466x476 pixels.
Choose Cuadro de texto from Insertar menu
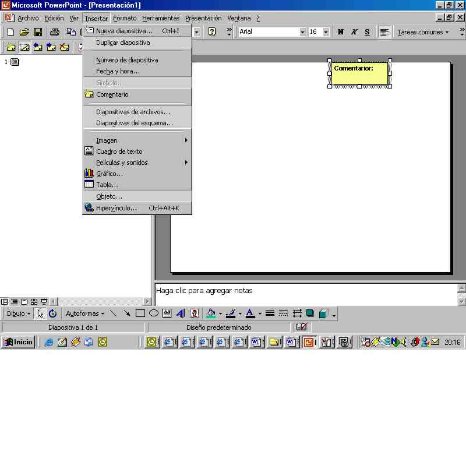(119, 151)
